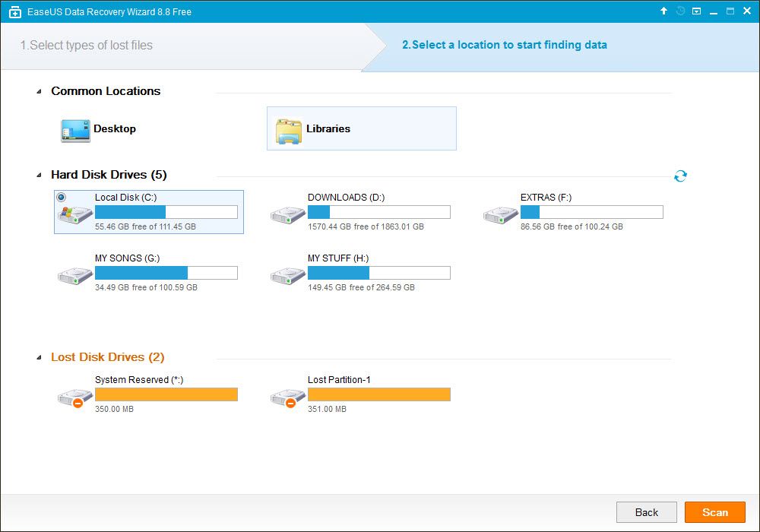760x532 pixels.
Task: Click the "350.00 MB" size text
Action: click(115, 410)
